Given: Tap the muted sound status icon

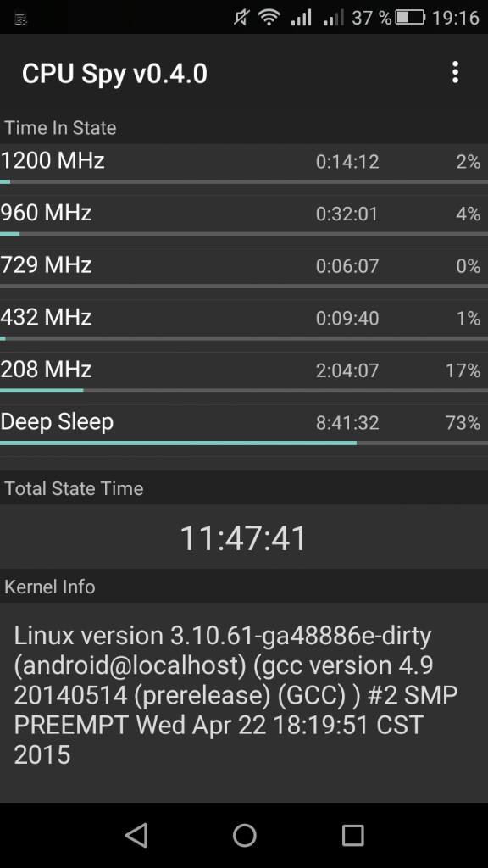Looking at the screenshot, I should [x=241, y=18].
